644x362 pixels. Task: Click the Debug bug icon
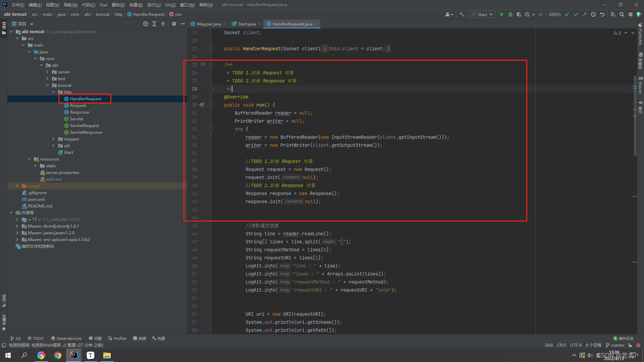tap(510, 14)
